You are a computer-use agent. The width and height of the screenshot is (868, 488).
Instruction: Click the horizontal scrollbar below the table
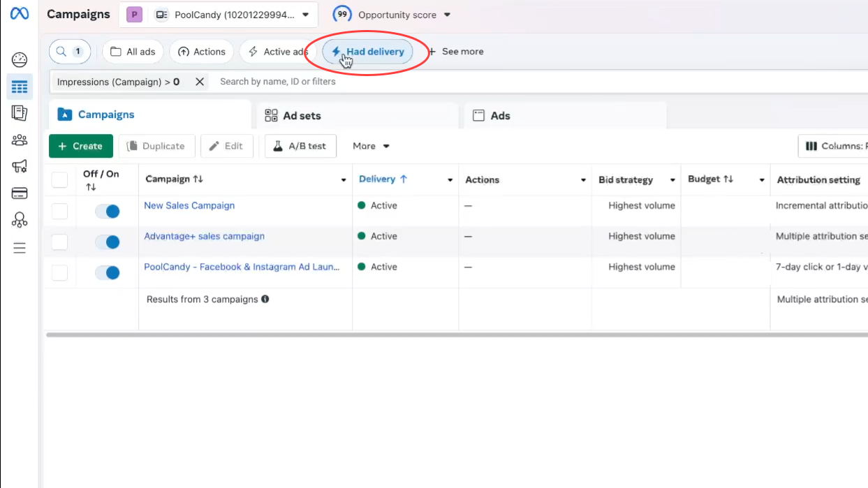pos(457,335)
